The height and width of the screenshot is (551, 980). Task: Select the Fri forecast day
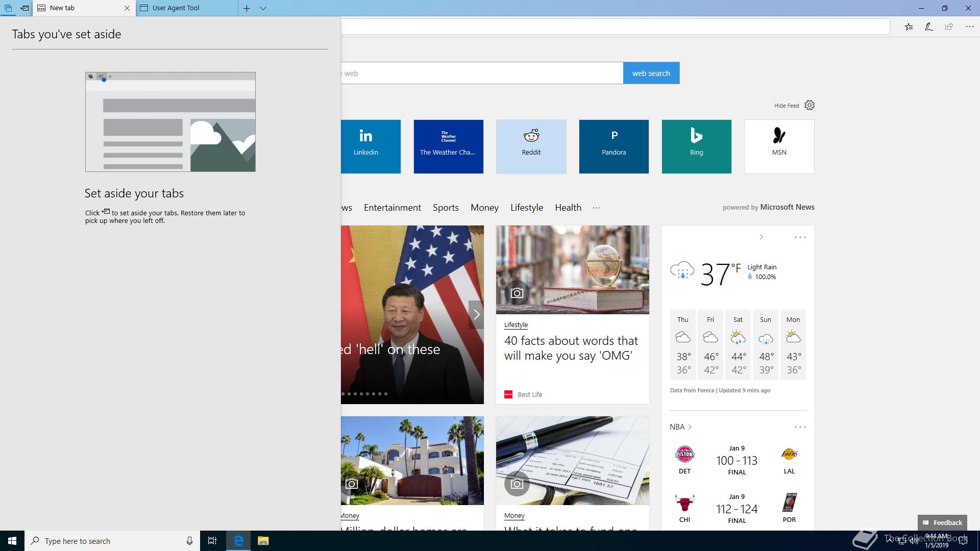click(x=710, y=345)
